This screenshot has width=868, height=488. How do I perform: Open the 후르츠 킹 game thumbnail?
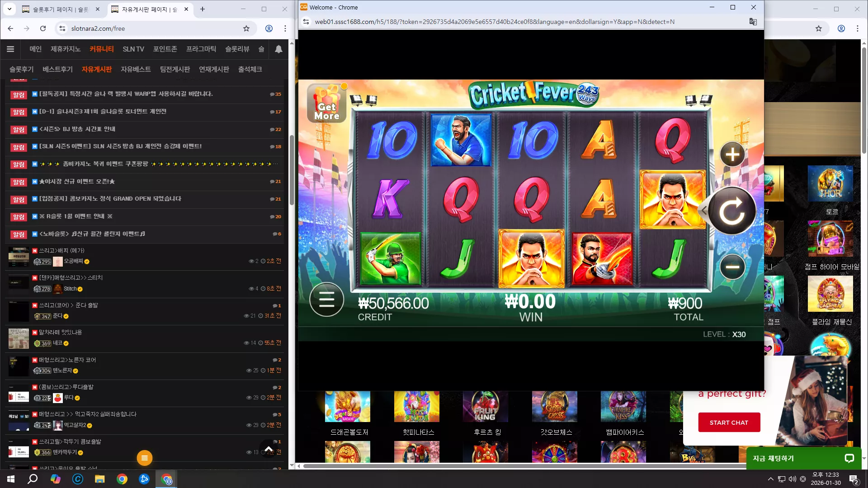(485, 407)
